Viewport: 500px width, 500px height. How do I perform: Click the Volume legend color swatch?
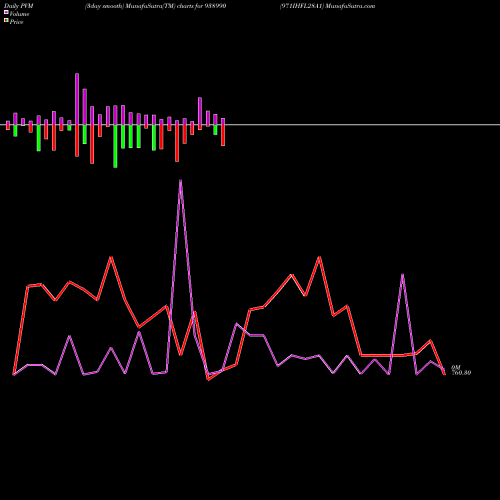[6, 12]
